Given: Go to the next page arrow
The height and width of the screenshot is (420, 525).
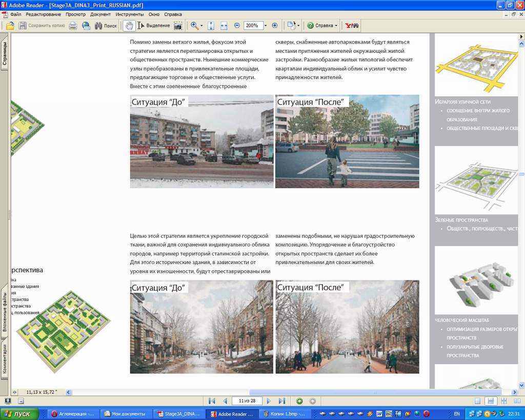Looking at the screenshot, I should [269, 401].
